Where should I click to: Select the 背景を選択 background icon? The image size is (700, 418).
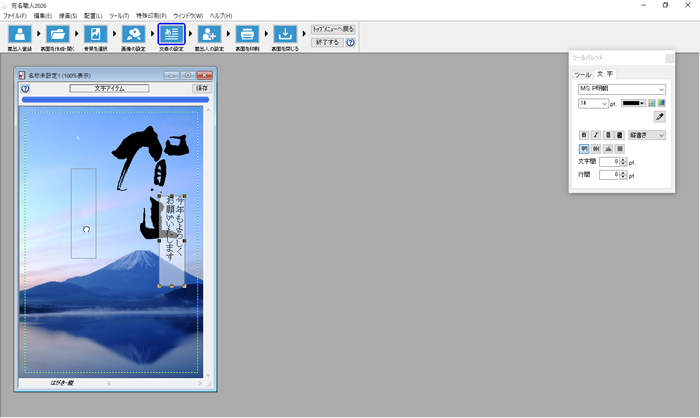pos(95,36)
